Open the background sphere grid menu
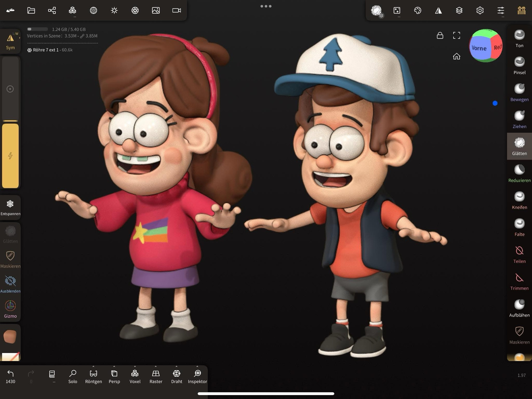The width and height of the screenshot is (532, 399). [x=93, y=10]
